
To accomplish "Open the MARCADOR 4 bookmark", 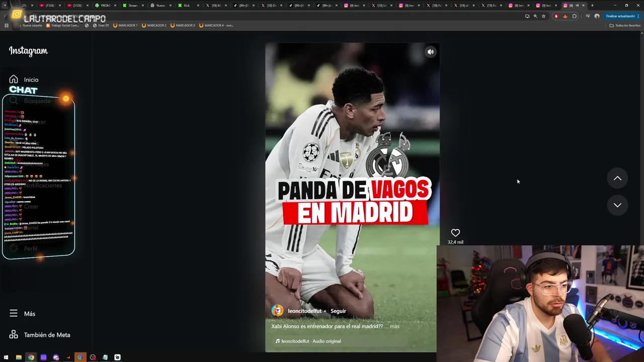I will 216,25.
